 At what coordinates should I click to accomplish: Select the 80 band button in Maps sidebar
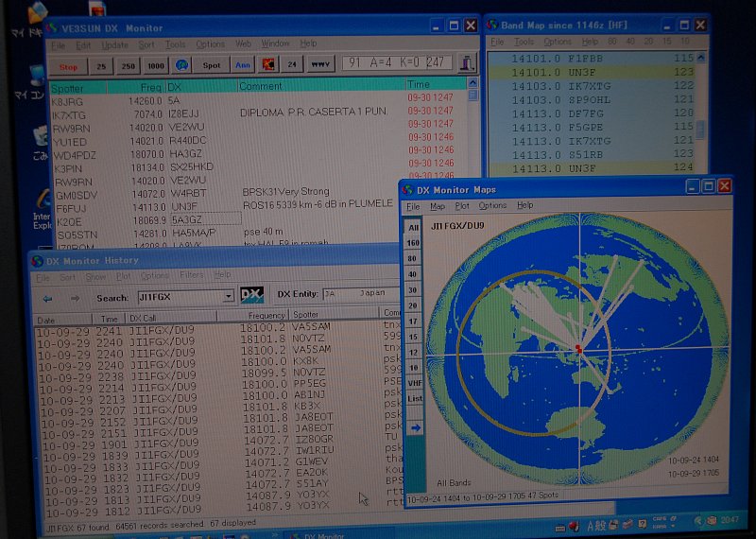pos(413,259)
